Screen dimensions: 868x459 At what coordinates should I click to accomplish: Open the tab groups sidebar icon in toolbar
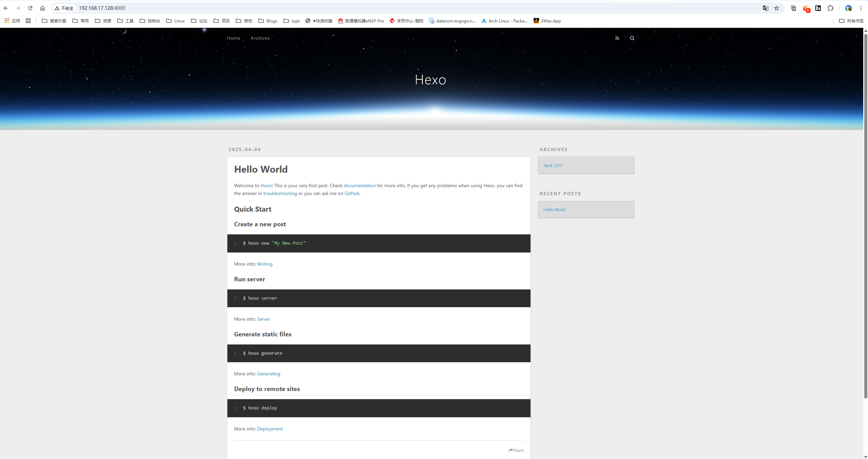[x=794, y=8]
